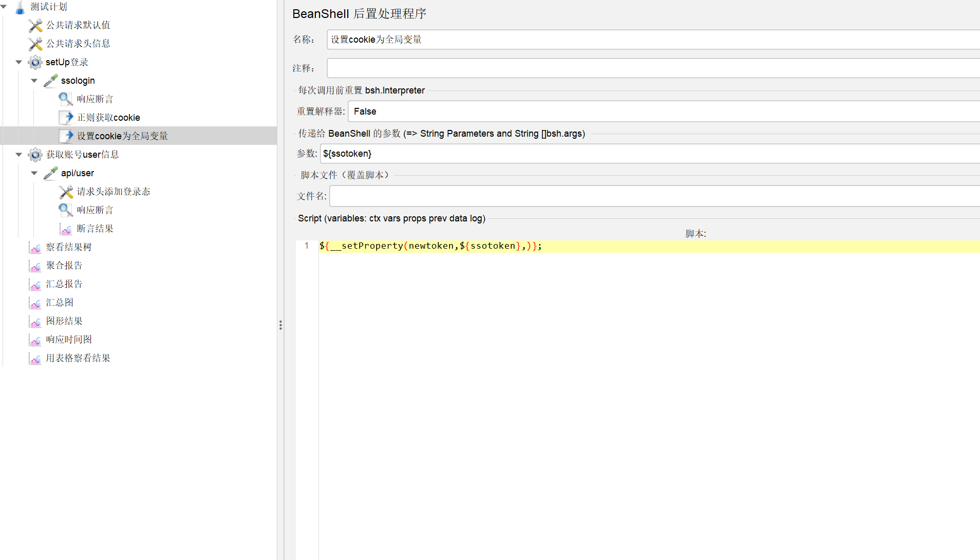Click the 设置cookie为全局变量 post-processor icon
This screenshot has height=560, width=980.
click(x=66, y=136)
